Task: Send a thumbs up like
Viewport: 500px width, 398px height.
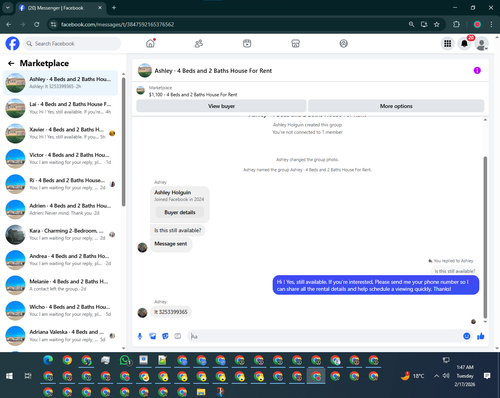Action: [481, 336]
